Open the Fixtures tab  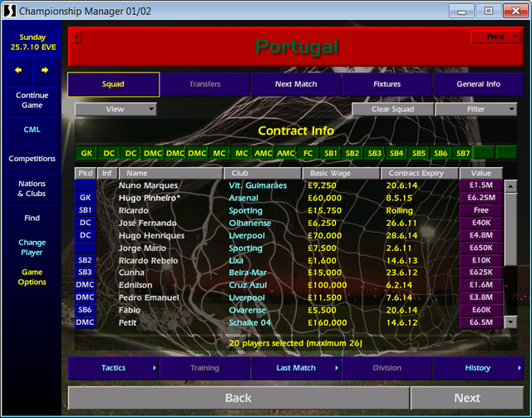pyautogui.click(x=387, y=84)
